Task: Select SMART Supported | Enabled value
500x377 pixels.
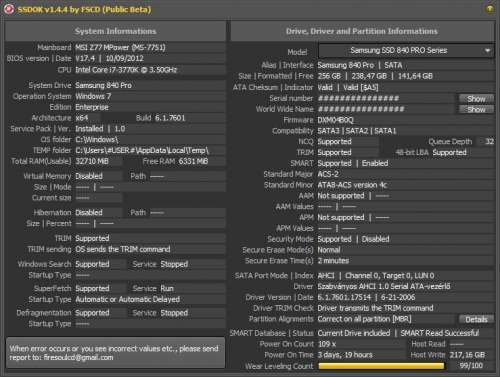Action: [353, 163]
